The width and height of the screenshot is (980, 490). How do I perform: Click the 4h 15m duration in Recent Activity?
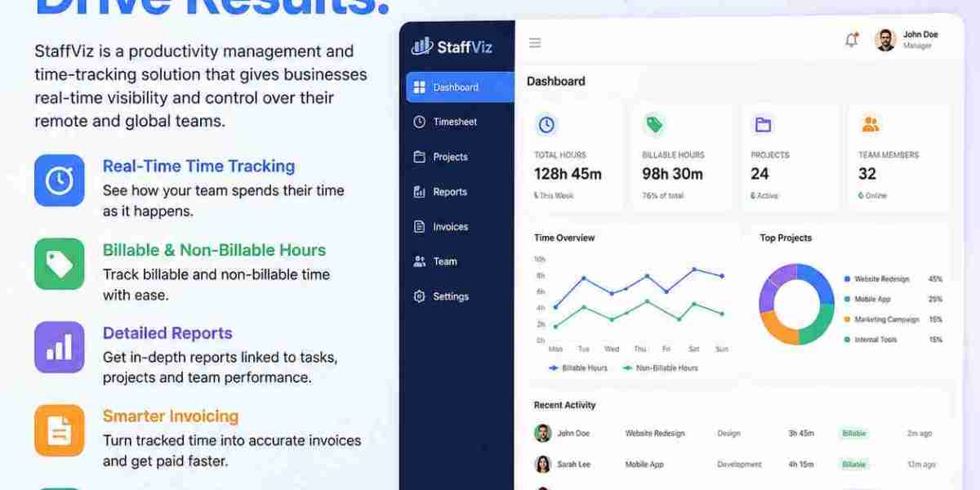pyautogui.click(x=800, y=465)
